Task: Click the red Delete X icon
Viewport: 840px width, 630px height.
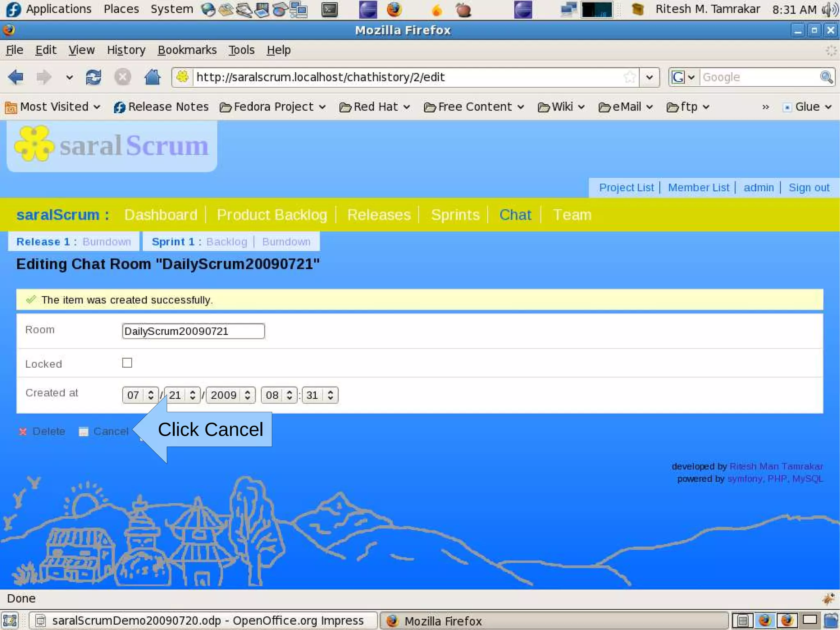Action: click(23, 431)
